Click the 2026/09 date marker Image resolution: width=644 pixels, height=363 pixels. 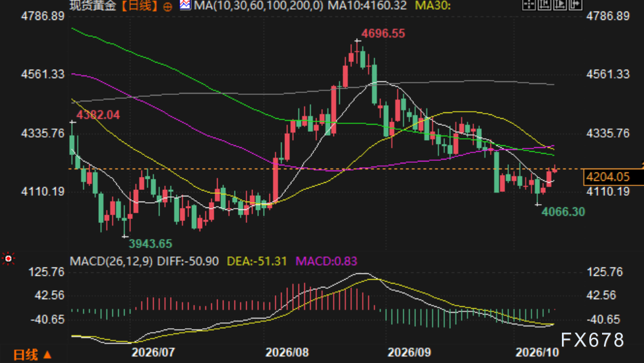[409, 352]
